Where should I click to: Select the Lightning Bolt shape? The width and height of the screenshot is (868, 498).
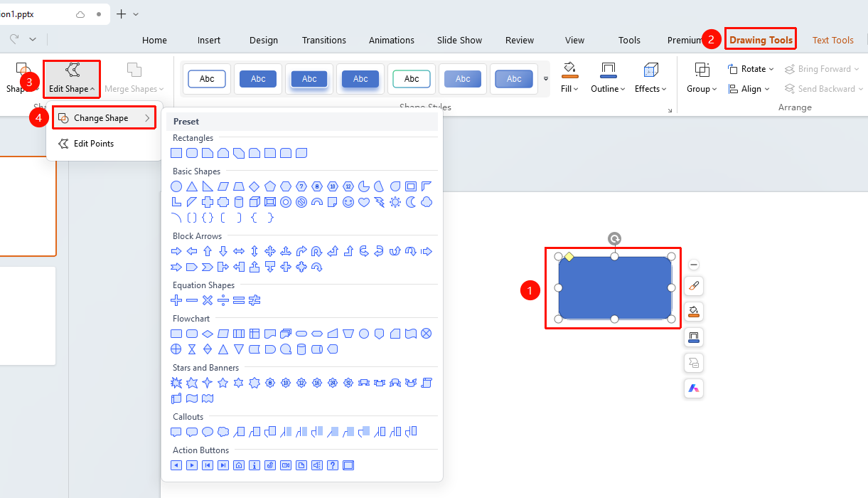(x=380, y=202)
